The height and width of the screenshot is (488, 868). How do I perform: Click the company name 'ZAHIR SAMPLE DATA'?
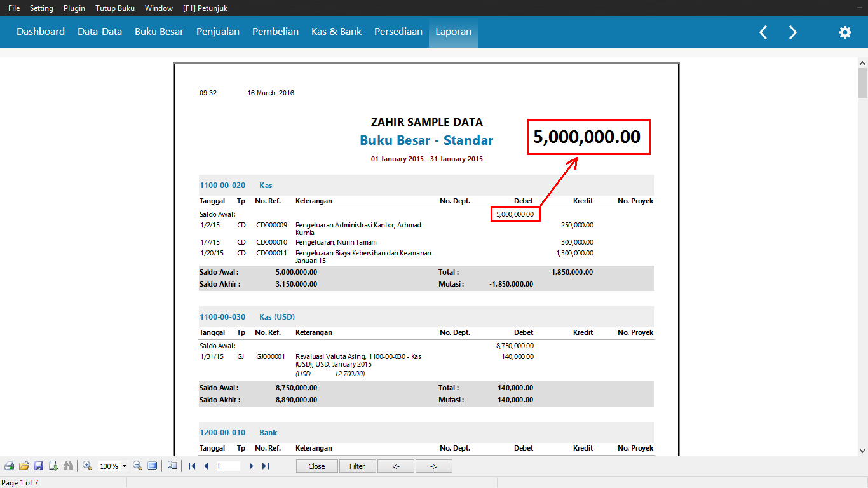click(x=427, y=122)
